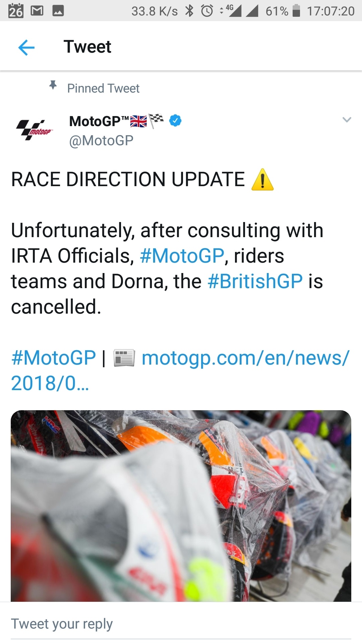This screenshot has height=644, width=362.
Task: Tap the MotoGP™ display name
Action: pos(99,121)
